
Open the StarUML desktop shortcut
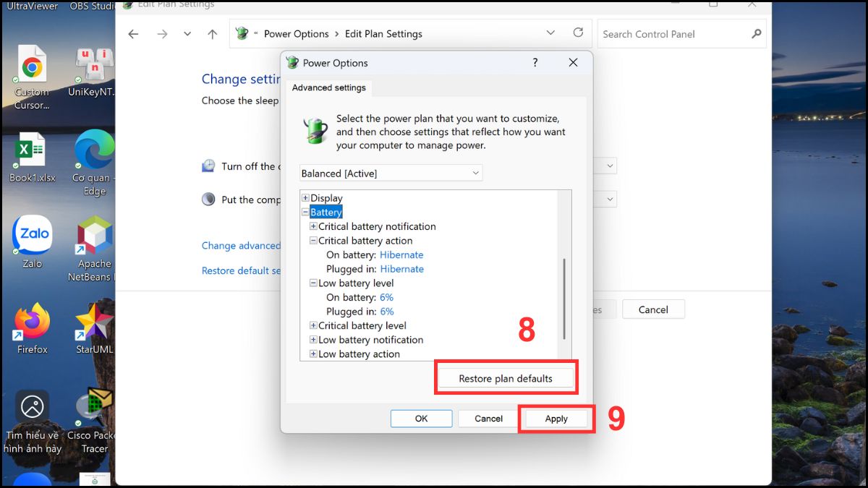tap(95, 328)
